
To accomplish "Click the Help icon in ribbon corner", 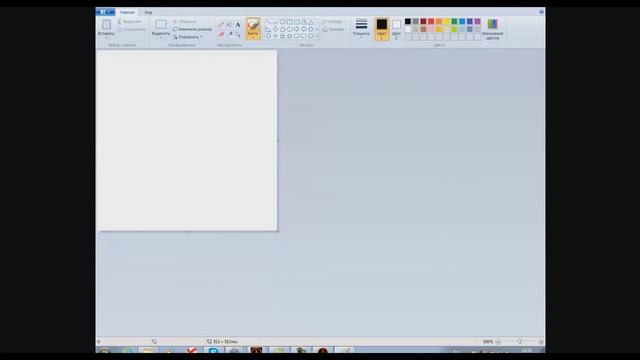I will [x=541, y=12].
